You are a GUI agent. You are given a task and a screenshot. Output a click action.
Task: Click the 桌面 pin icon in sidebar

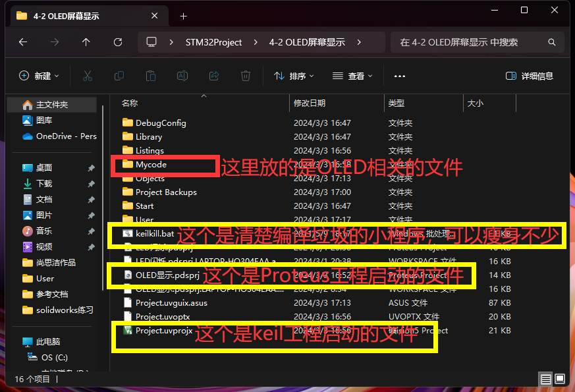[91, 167]
